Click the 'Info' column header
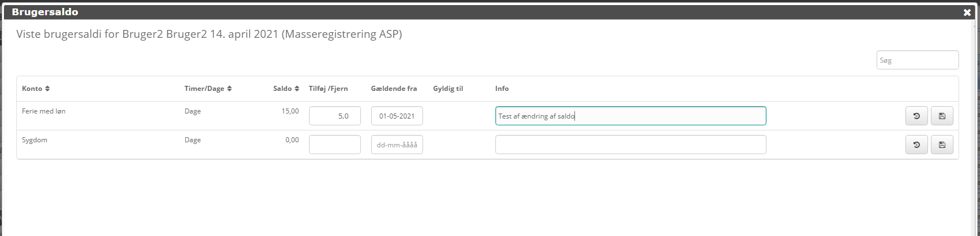980x236 pixels. (502, 89)
